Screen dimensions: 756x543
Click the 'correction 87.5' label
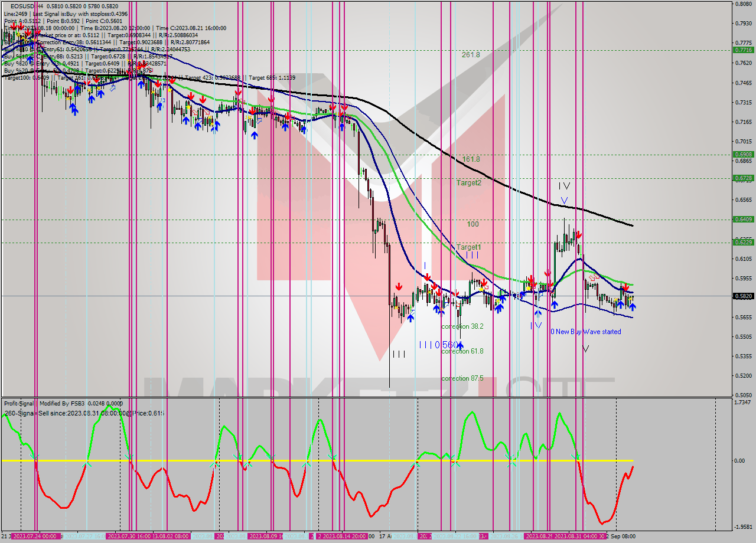[x=462, y=378]
